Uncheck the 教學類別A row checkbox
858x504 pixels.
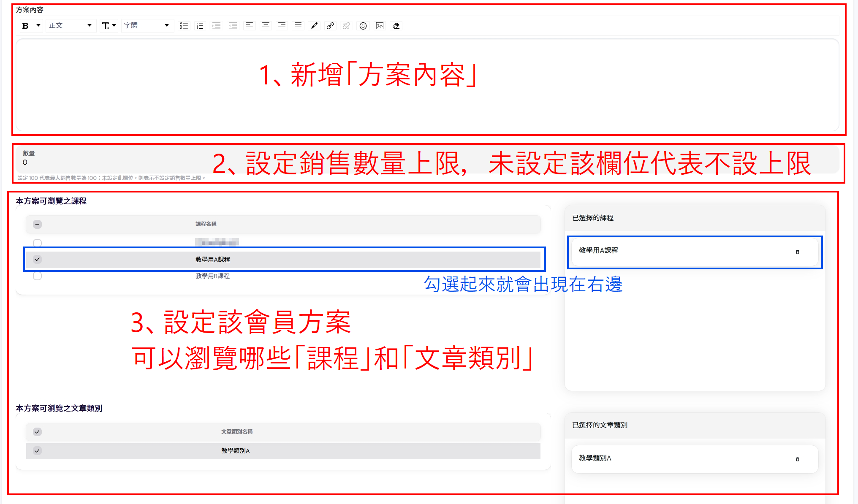click(x=37, y=451)
